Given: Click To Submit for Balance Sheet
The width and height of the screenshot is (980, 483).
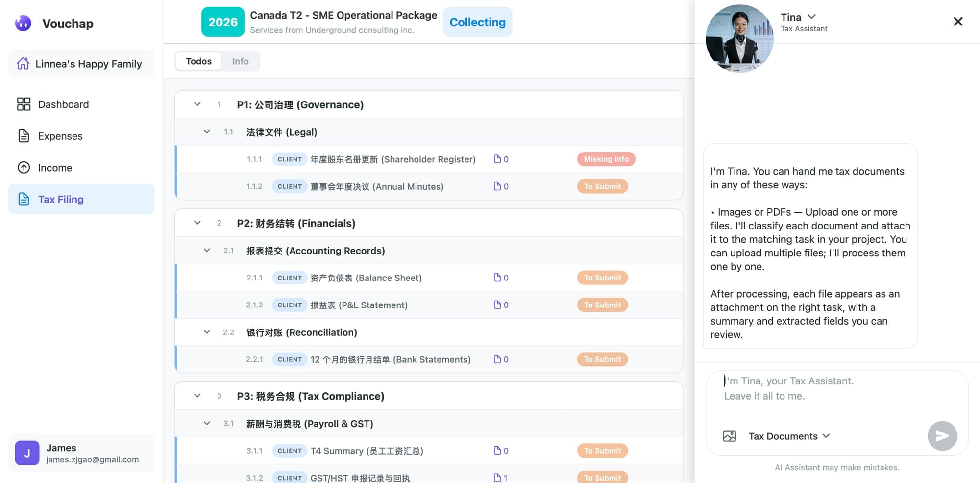Looking at the screenshot, I should (602, 278).
